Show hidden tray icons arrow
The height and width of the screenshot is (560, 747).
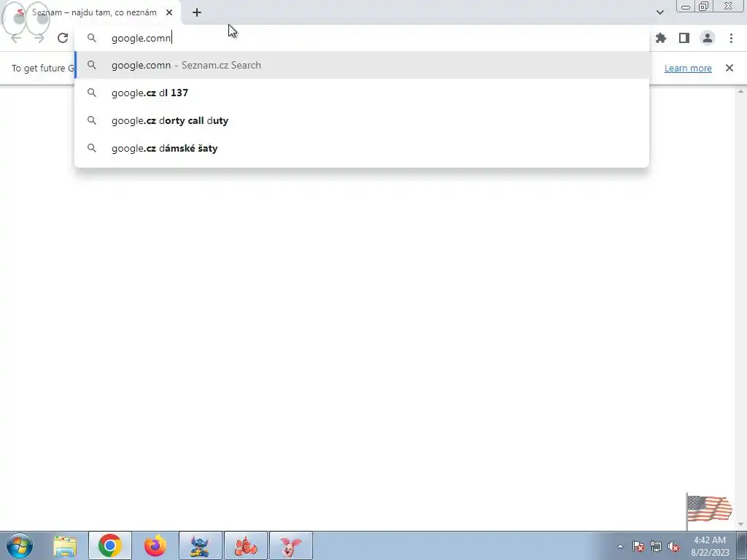(620, 546)
